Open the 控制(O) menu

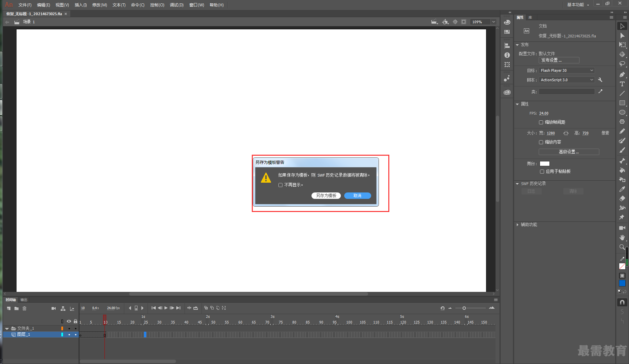click(157, 5)
